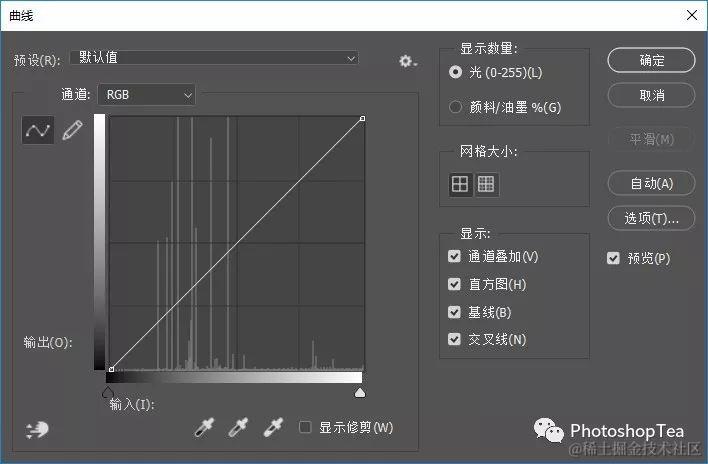Pick the white point eyedropper
Screen dimensions: 708x464
tap(273, 427)
